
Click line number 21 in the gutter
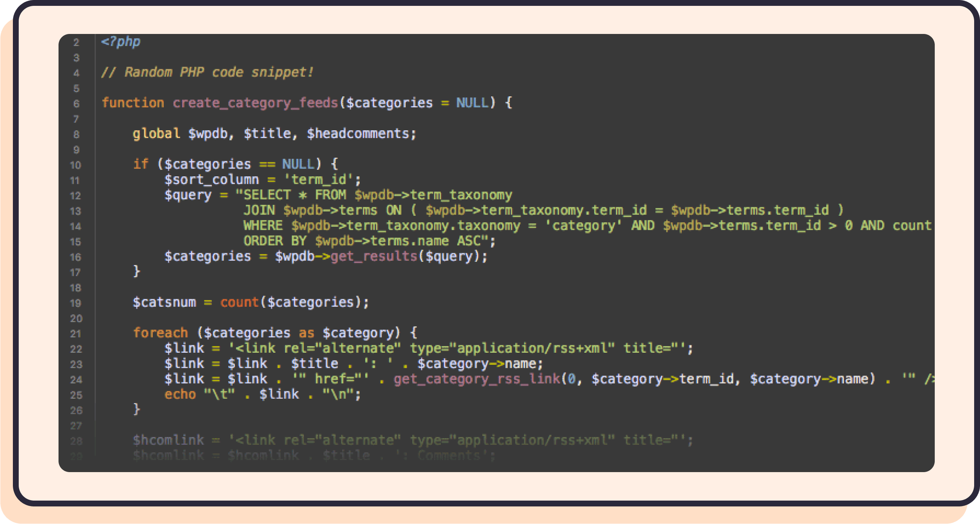pos(75,334)
